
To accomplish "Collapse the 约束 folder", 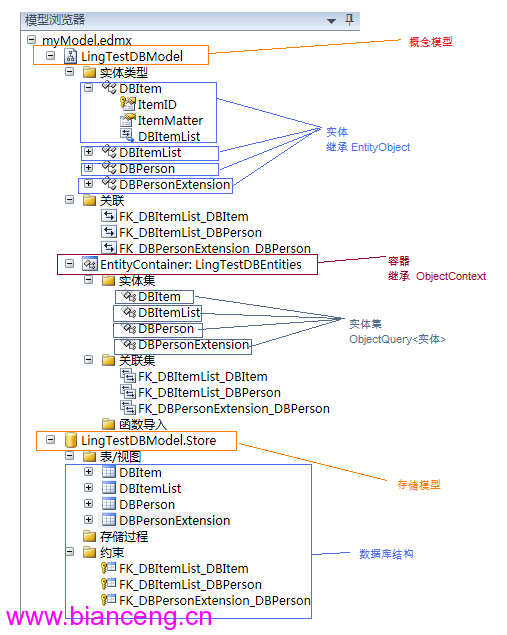I will 70,552.
